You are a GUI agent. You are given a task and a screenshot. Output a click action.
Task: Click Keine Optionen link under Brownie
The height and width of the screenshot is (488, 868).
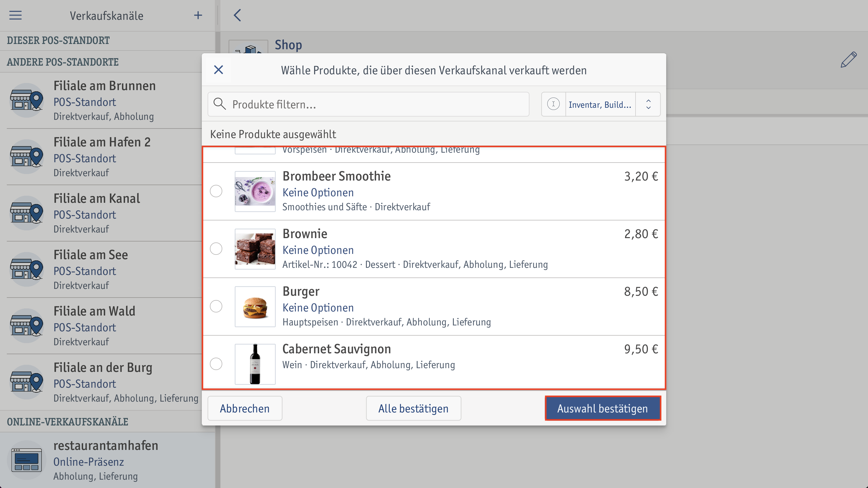click(318, 250)
